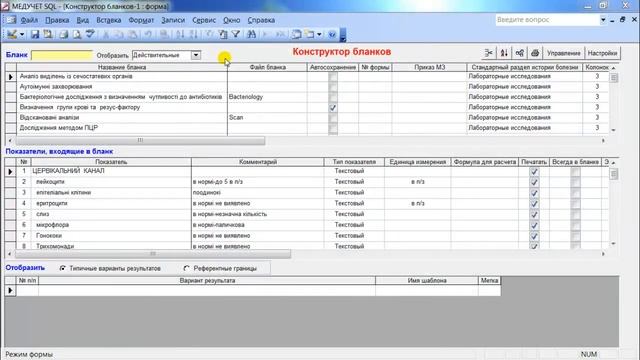Toggle Автосохранение for Бактеріологічне дослідження row
This screenshot has width=640, height=360.
coord(333,97)
